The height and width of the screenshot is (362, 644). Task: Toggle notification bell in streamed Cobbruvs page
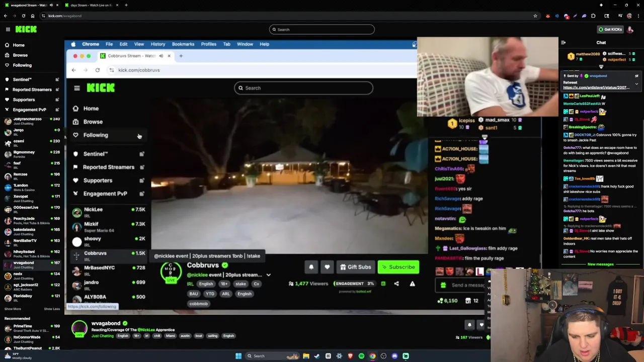tap(311, 267)
